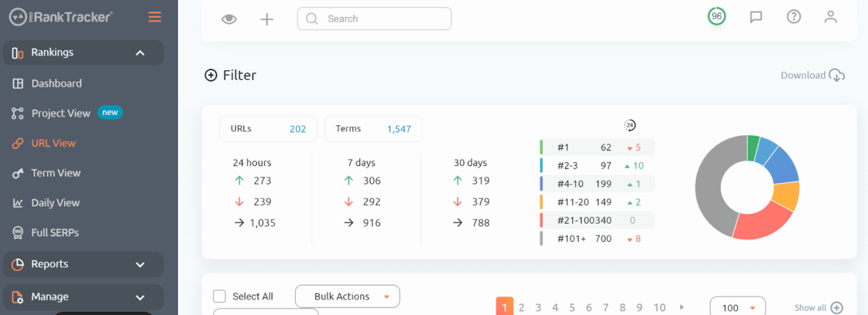Tick the Select All checkbox
The height and width of the screenshot is (315, 868).
(219, 296)
